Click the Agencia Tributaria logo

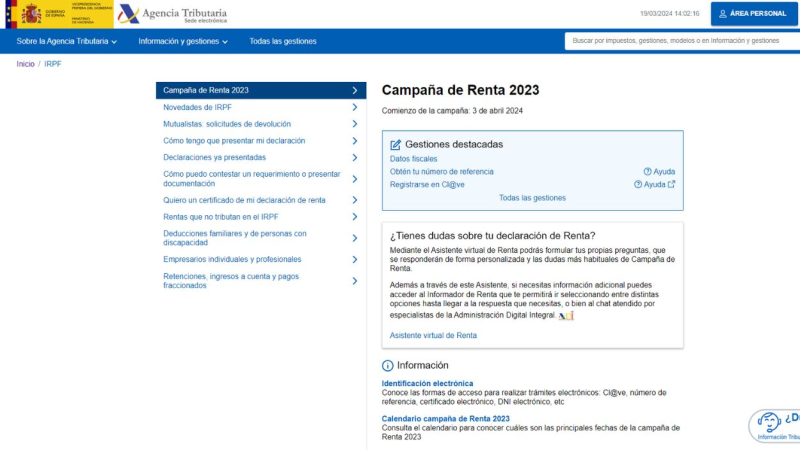(x=172, y=14)
